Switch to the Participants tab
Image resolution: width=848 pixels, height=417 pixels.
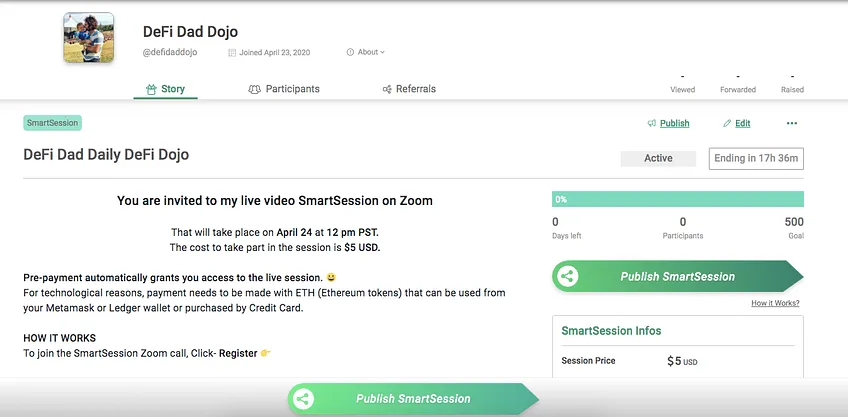284,89
